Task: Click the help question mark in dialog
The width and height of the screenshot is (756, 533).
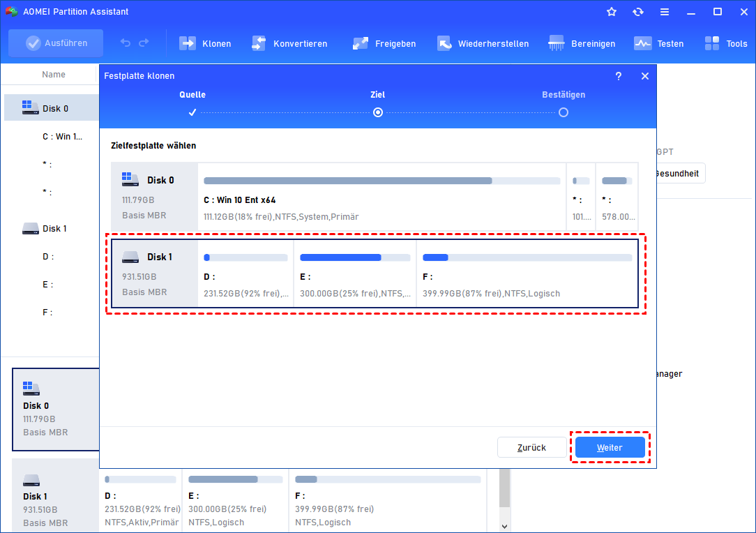Action: tap(619, 76)
